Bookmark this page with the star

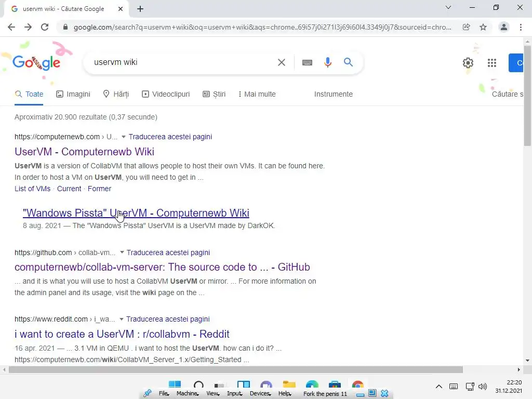tap(483, 27)
